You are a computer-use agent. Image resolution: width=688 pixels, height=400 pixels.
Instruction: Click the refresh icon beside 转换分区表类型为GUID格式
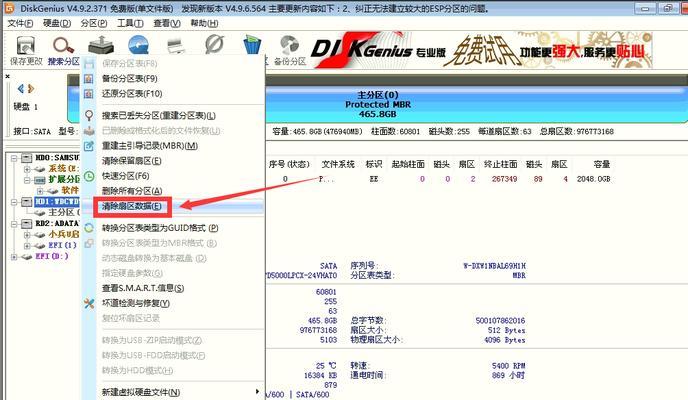(89, 228)
